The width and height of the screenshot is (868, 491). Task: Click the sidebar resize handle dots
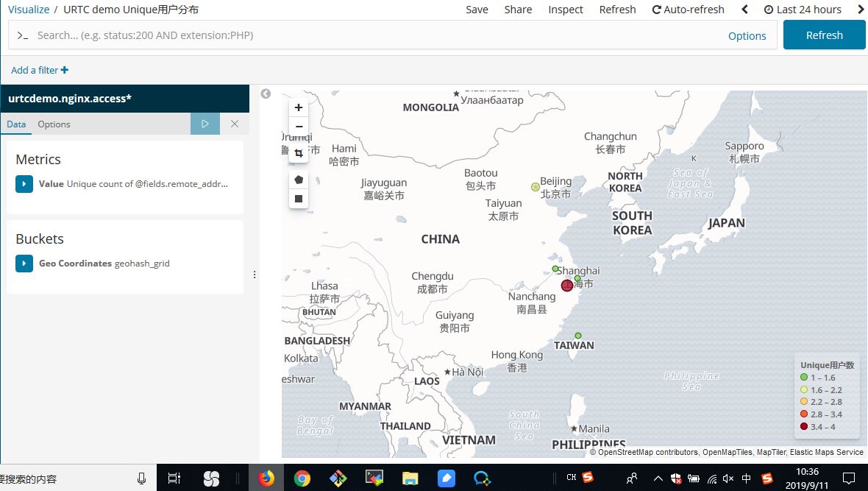point(255,275)
